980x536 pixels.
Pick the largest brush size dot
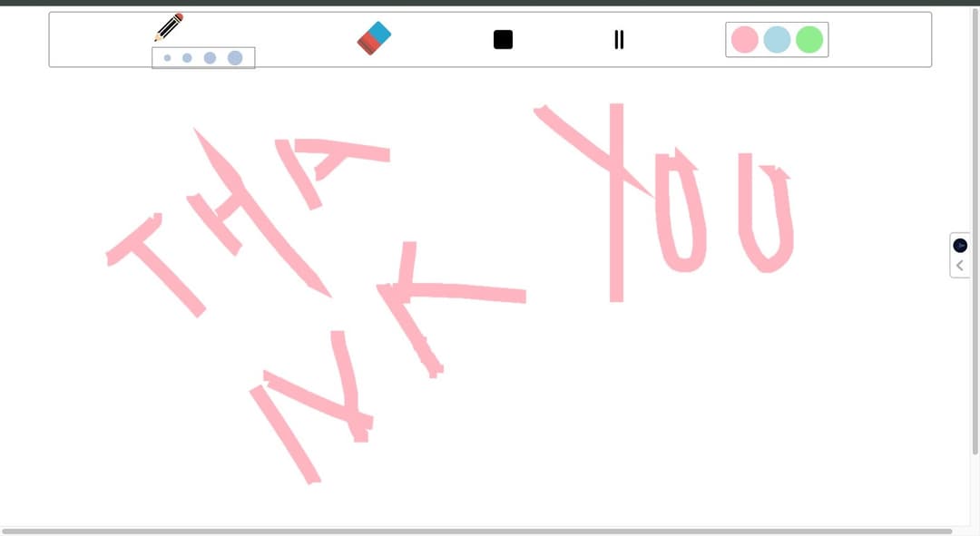[x=235, y=58]
